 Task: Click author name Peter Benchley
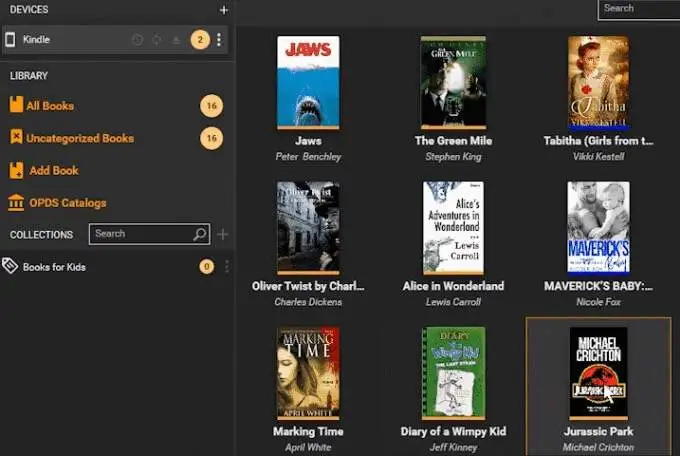308,157
